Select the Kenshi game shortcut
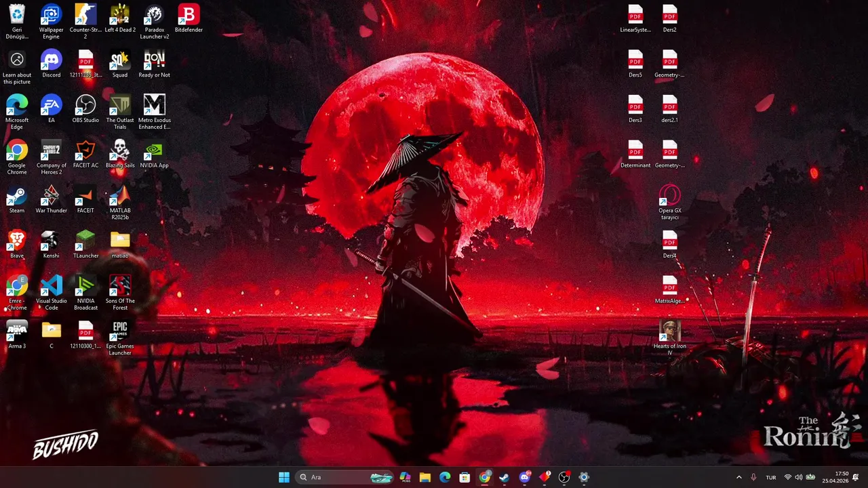The height and width of the screenshot is (488, 868). [52, 245]
